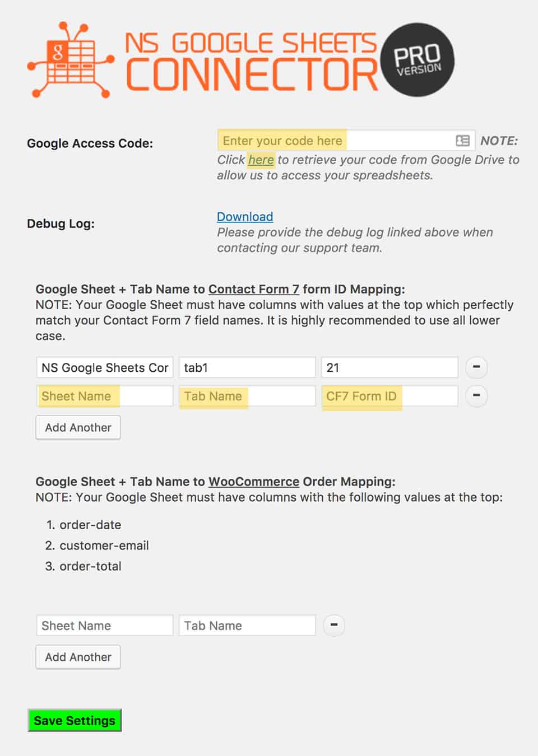Click empty Sheet Name field in CF7 mapping
Screen dimensions: 538x756
(105, 396)
